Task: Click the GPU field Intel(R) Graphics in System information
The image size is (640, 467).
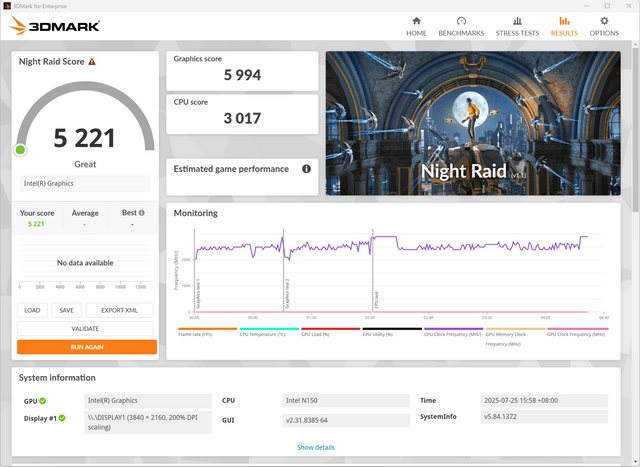Action: pyautogui.click(x=148, y=400)
